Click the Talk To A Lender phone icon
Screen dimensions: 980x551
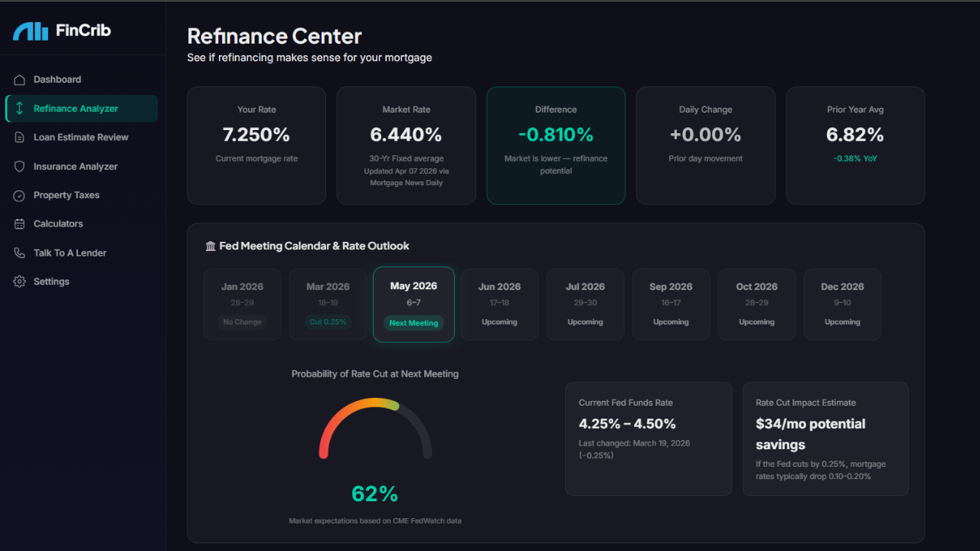click(x=19, y=253)
